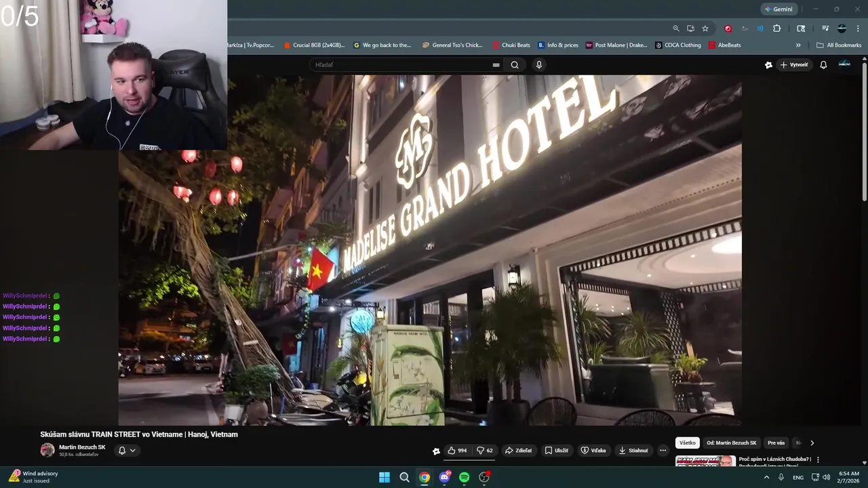Click the Zdieľať share button
The width and height of the screenshot is (868, 488).
(x=519, y=451)
